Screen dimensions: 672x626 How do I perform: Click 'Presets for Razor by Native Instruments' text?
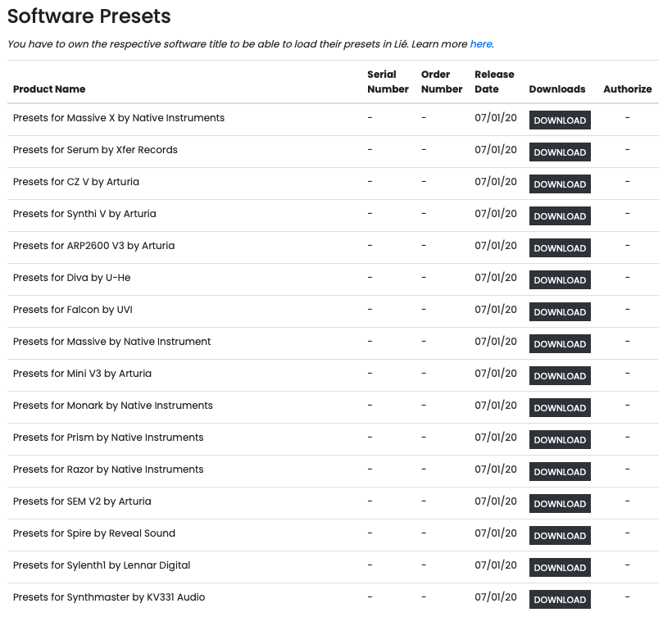tap(108, 469)
